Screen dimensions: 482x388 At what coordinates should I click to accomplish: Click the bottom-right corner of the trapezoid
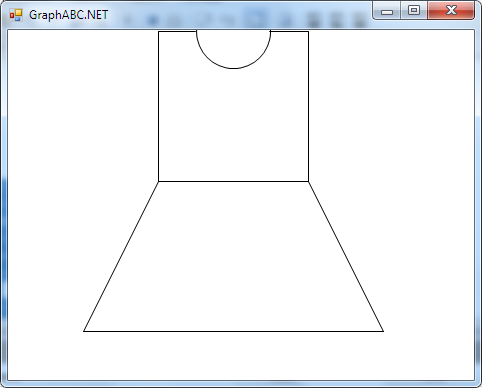[x=383, y=331]
